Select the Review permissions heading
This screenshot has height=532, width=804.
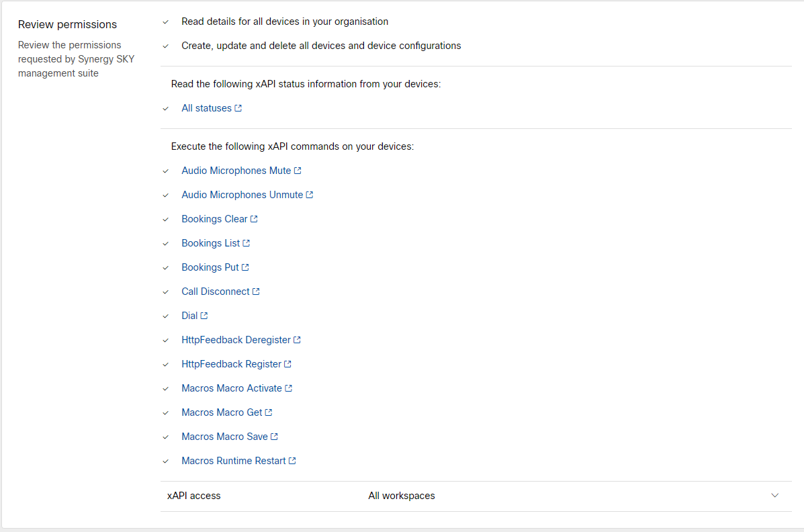pos(67,24)
